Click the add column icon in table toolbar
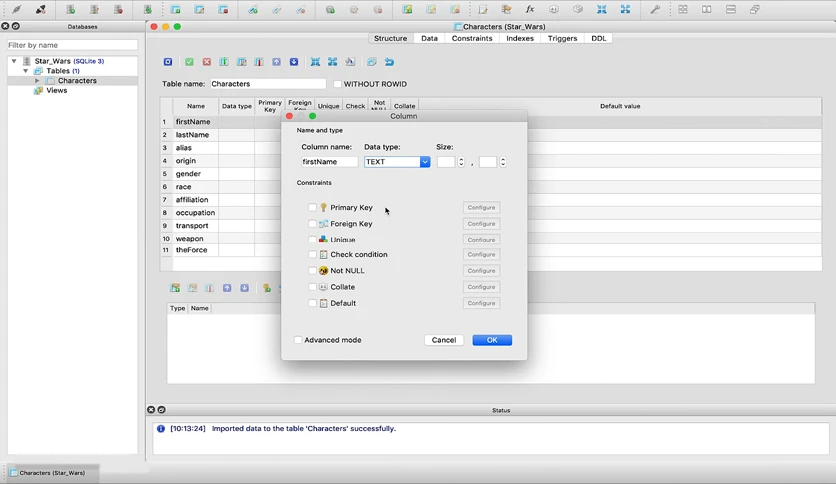 click(x=224, y=62)
